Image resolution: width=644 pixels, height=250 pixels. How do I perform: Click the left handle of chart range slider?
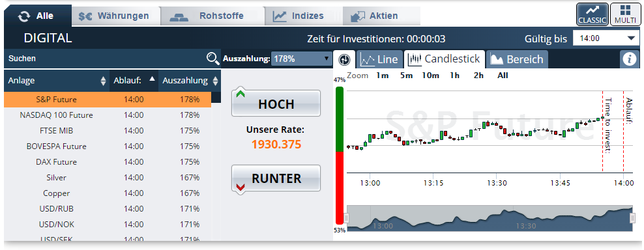(346, 217)
